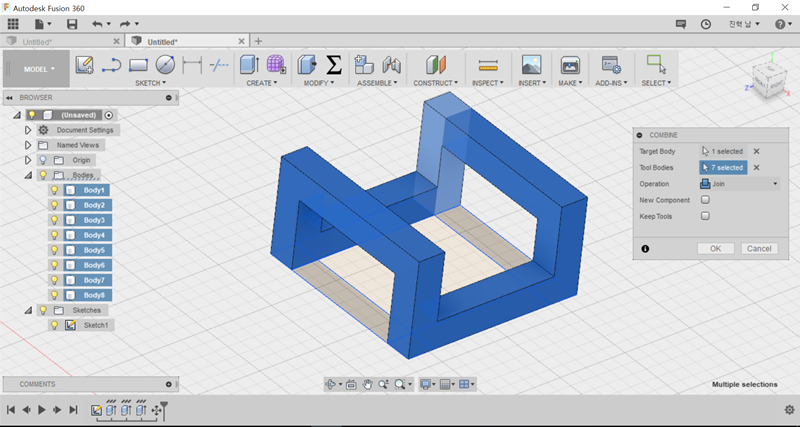Click the Orbit navigation tool
The image size is (800, 427).
click(330, 384)
